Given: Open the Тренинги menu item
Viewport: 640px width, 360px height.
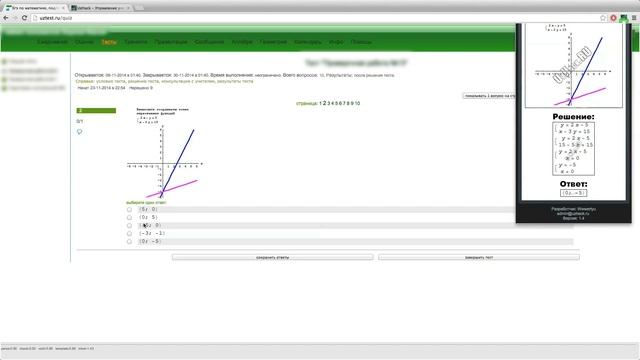Looking at the screenshot, I should [x=136, y=42].
